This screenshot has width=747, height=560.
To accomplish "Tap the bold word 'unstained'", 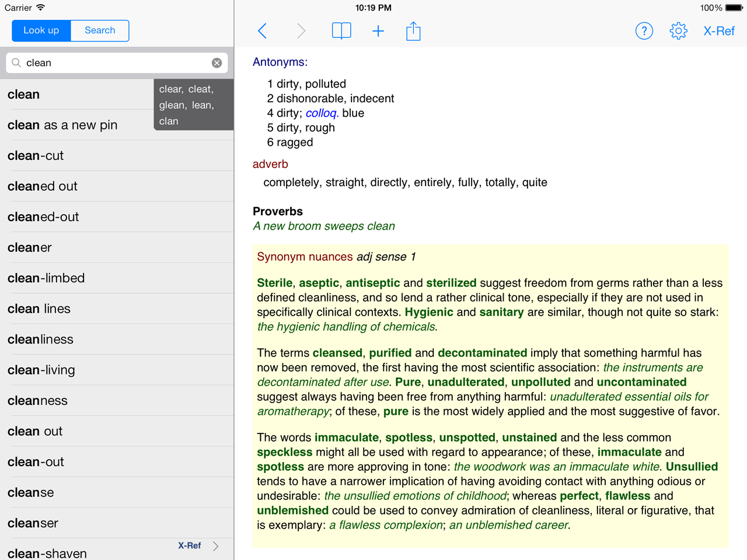I will click(x=529, y=437).
